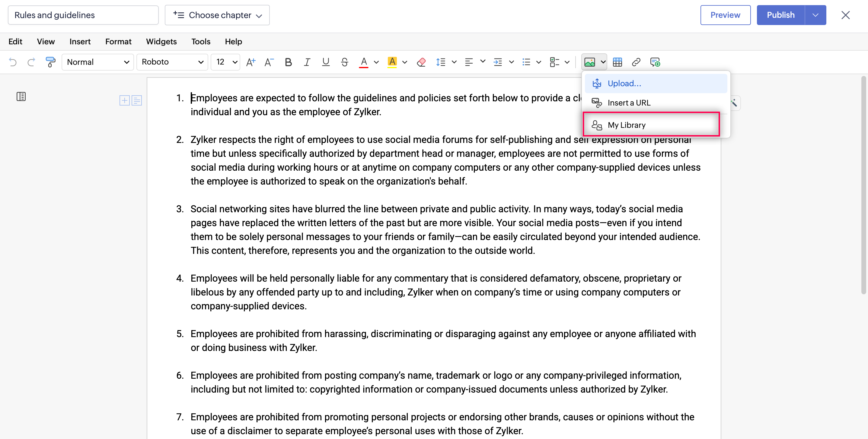The image size is (868, 439).
Task: Click the Preview button
Action: click(725, 15)
